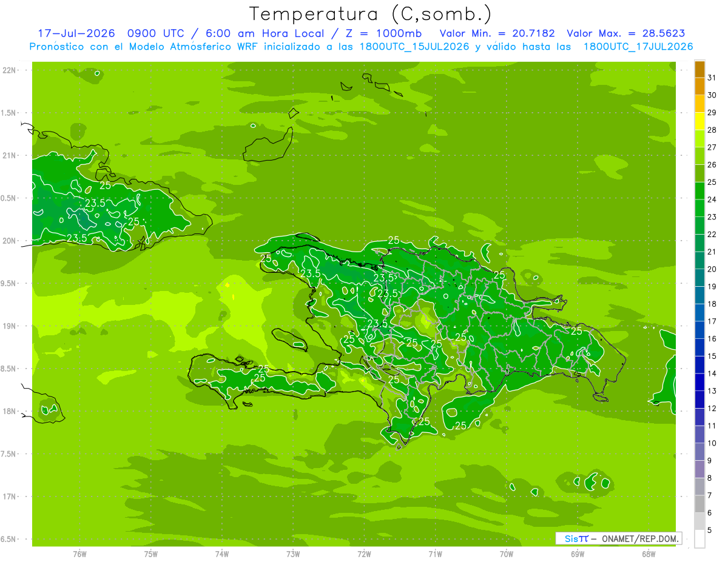Click the Valor Min. = 20.7182 value
Screen dimensions: 728x562
(497, 33)
